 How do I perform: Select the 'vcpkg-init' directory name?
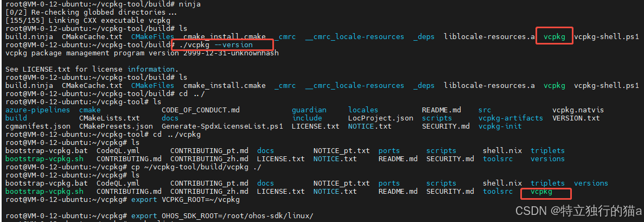[500, 126]
